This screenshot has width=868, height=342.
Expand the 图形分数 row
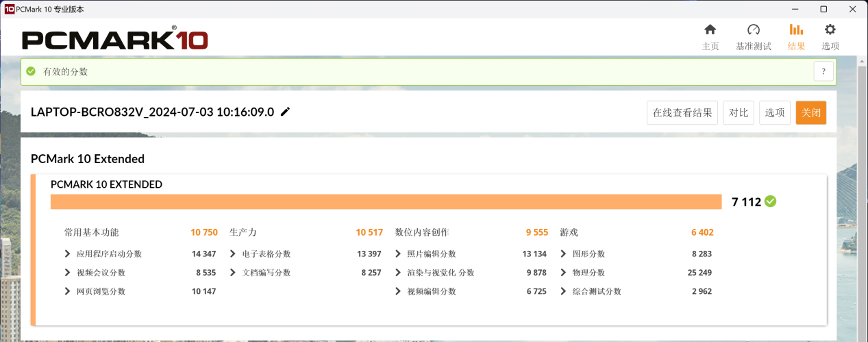point(564,254)
